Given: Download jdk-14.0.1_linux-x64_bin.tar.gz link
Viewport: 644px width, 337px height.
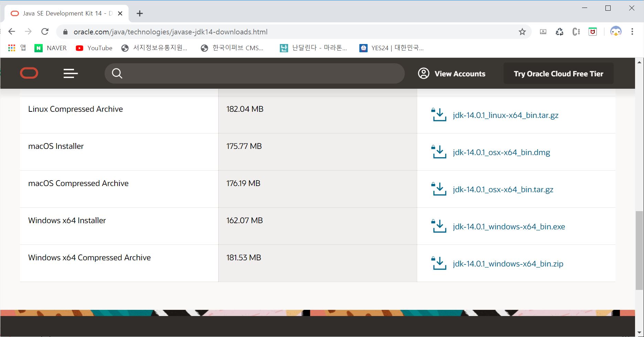Looking at the screenshot, I should [x=505, y=115].
